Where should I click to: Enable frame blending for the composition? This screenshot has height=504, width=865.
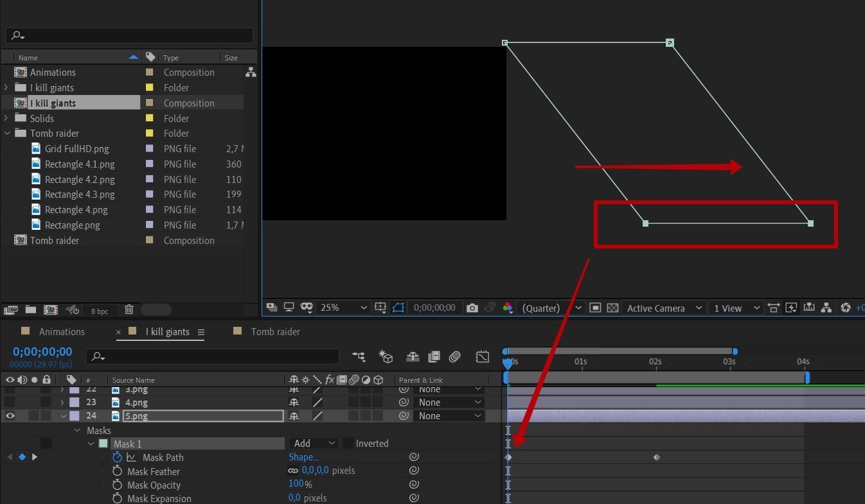(x=434, y=356)
